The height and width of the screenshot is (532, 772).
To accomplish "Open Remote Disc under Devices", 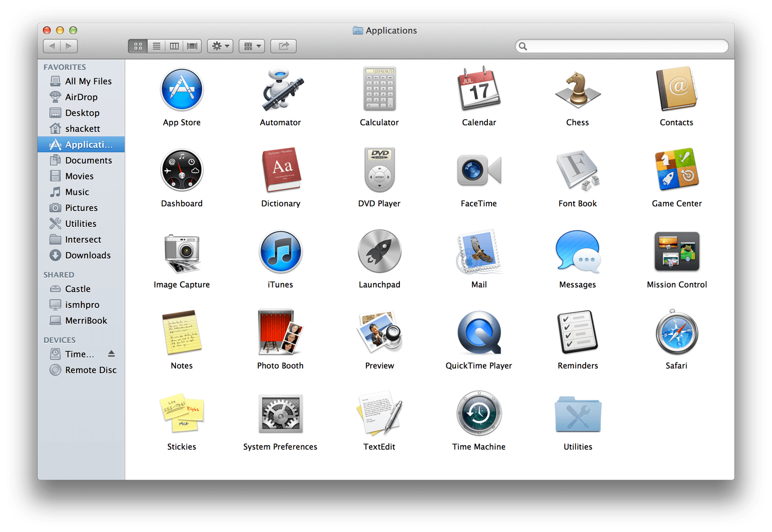I will point(81,370).
